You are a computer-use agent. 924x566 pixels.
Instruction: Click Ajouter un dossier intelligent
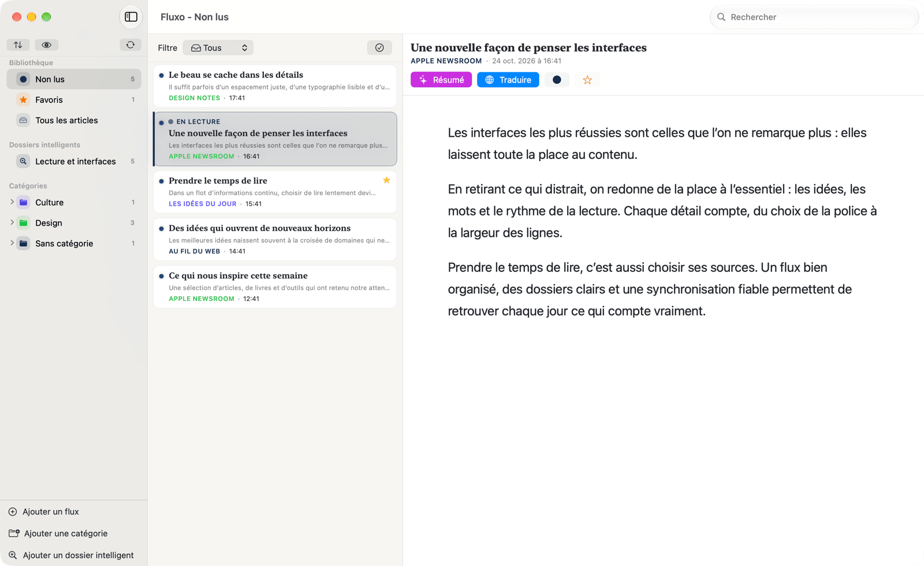click(x=71, y=555)
